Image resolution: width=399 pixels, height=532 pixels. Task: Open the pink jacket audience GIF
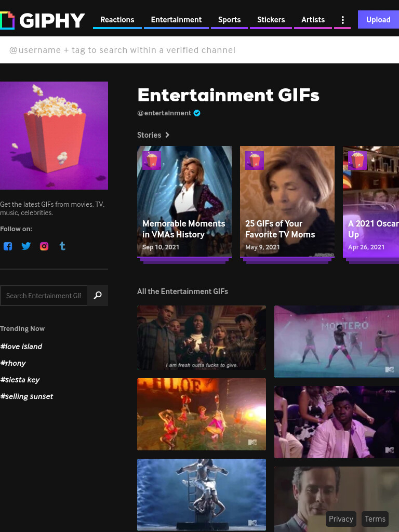337,422
